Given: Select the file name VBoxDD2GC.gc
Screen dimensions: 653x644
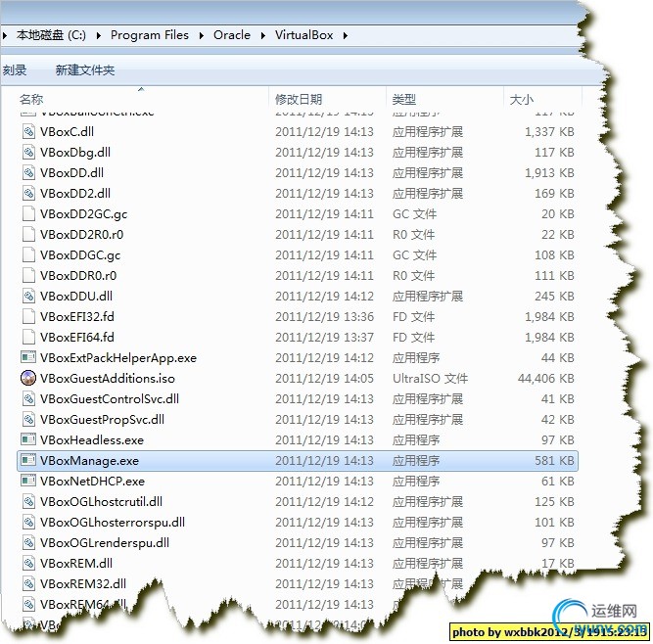Looking at the screenshot, I should (x=84, y=214).
